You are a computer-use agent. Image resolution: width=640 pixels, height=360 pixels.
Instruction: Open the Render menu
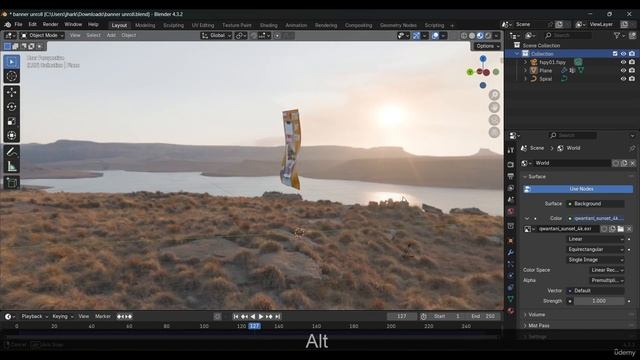tap(50, 24)
